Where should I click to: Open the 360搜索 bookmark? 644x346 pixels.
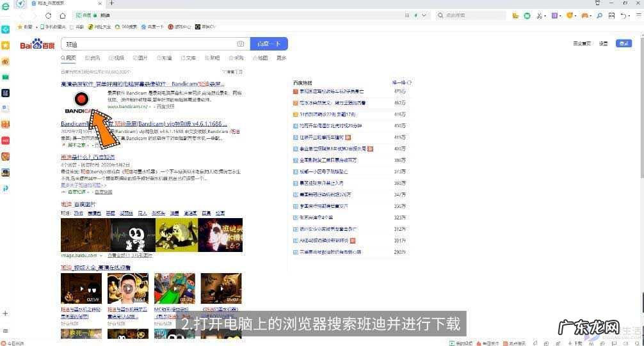pos(126,27)
